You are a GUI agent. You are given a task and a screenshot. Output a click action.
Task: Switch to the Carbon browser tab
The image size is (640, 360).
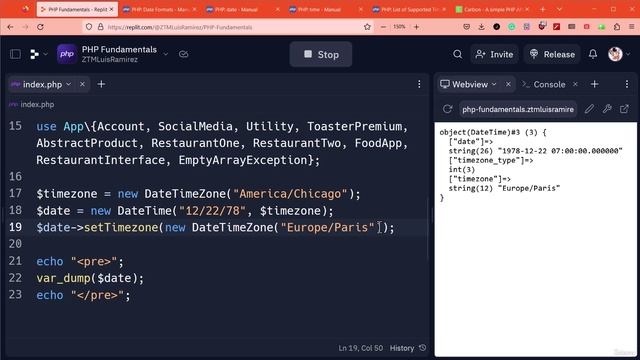click(492, 9)
